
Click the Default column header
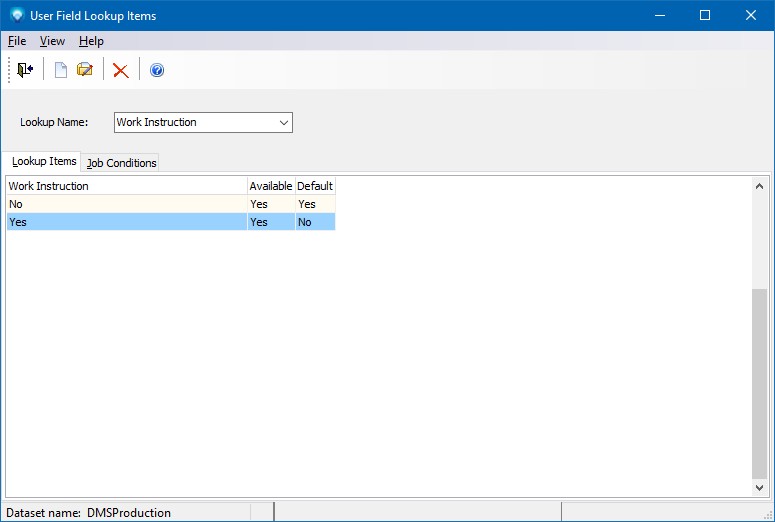click(x=315, y=186)
